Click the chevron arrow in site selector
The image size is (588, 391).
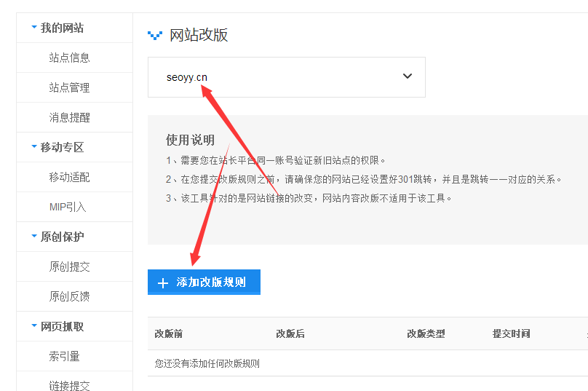coord(408,76)
